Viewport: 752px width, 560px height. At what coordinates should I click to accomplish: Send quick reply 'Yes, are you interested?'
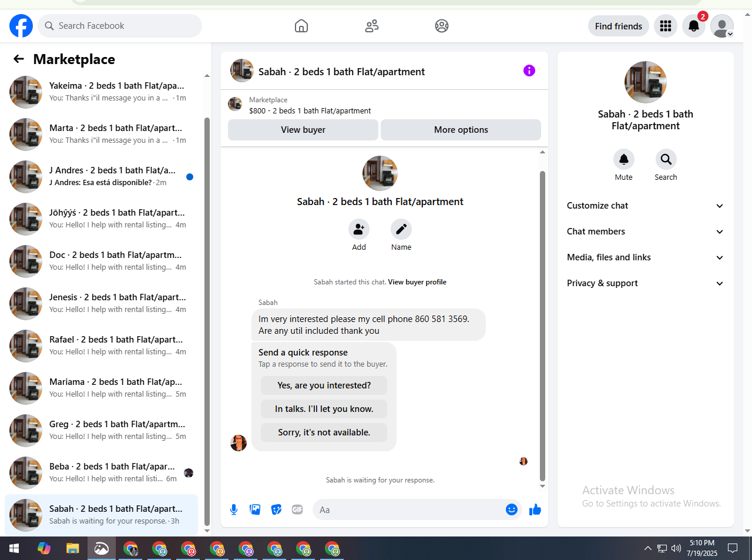click(x=324, y=385)
